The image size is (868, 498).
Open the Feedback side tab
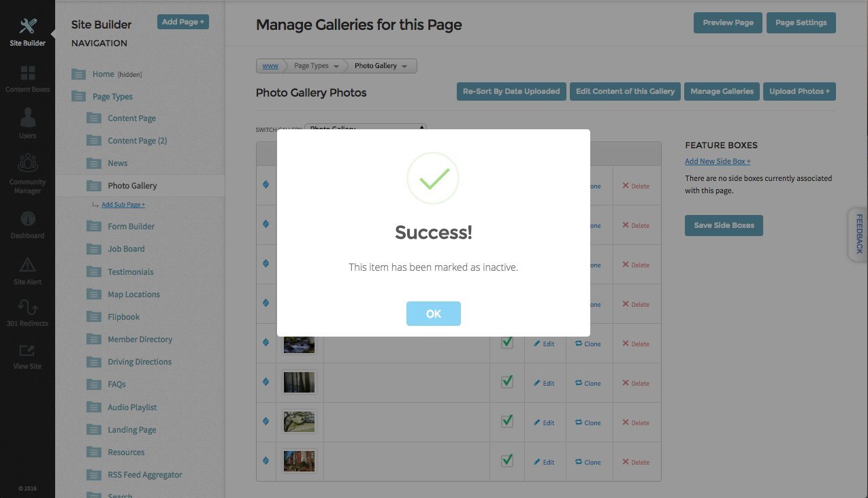tap(858, 234)
